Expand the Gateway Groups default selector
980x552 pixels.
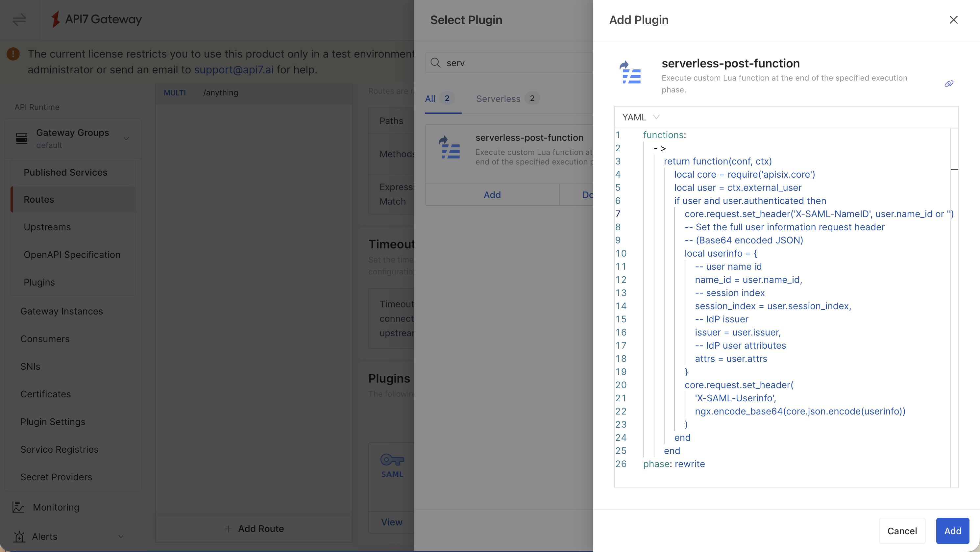click(127, 138)
